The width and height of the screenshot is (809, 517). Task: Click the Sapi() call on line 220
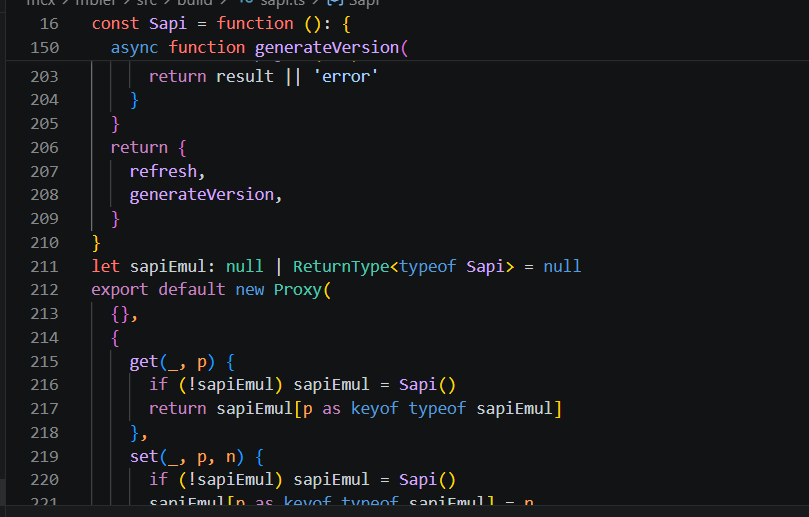tap(427, 480)
